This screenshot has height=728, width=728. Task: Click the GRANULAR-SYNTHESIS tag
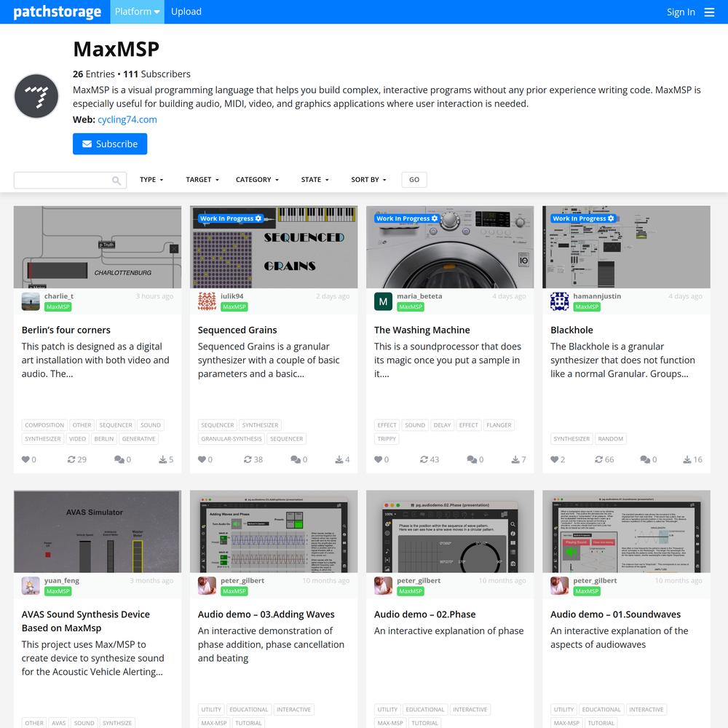232,439
